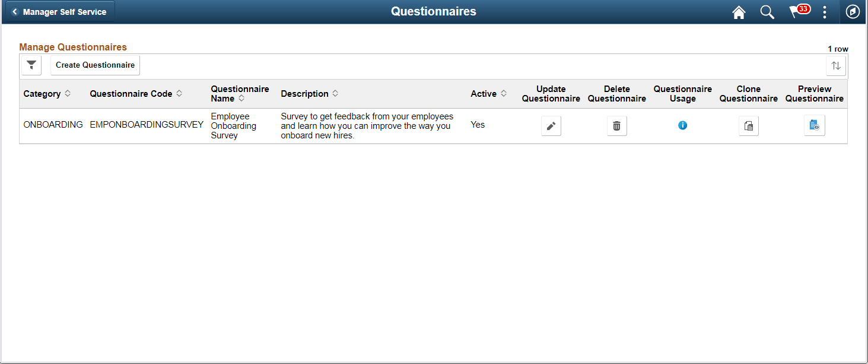Create Questionnaire with the labeled button
This screenshot has height=364, width=868.
pyautogui.click(x=94, y=65)
